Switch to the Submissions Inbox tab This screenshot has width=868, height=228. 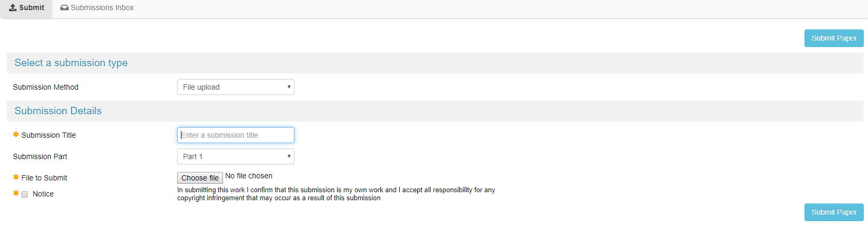tap(97, 7)
